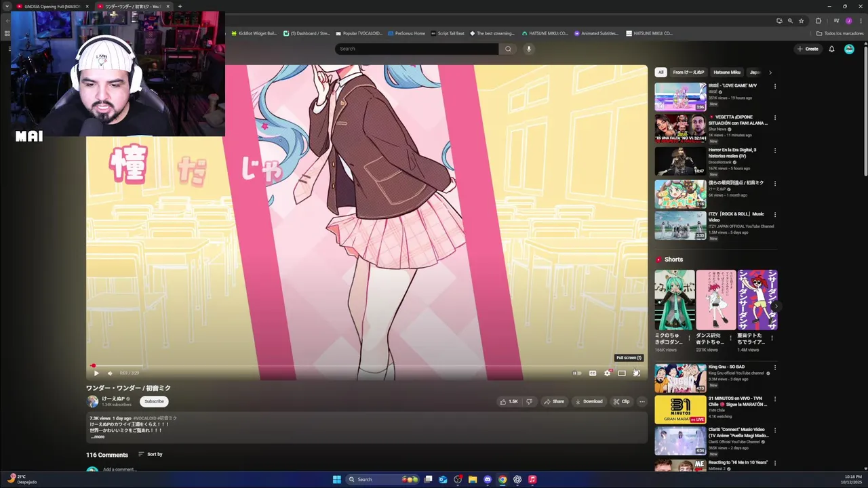The image size is (868, 488).
Task: Open the Sort by comments dropdown
Action: (151, 454)
